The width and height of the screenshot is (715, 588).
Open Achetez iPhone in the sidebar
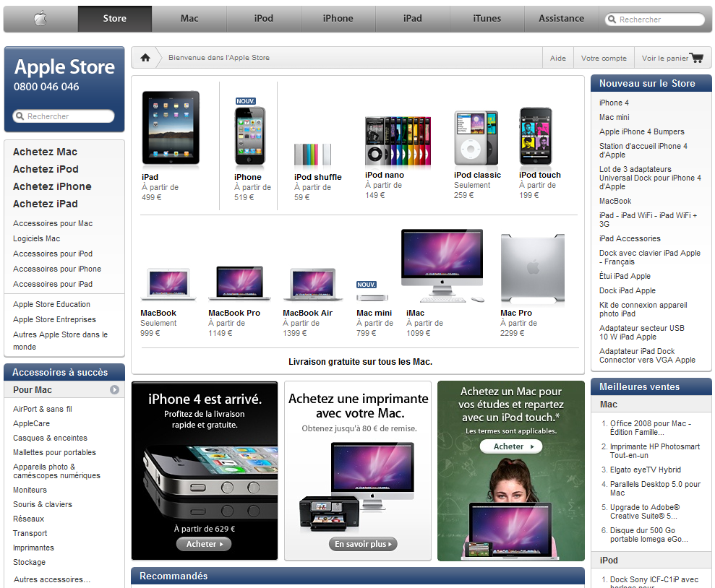point(52,186)
